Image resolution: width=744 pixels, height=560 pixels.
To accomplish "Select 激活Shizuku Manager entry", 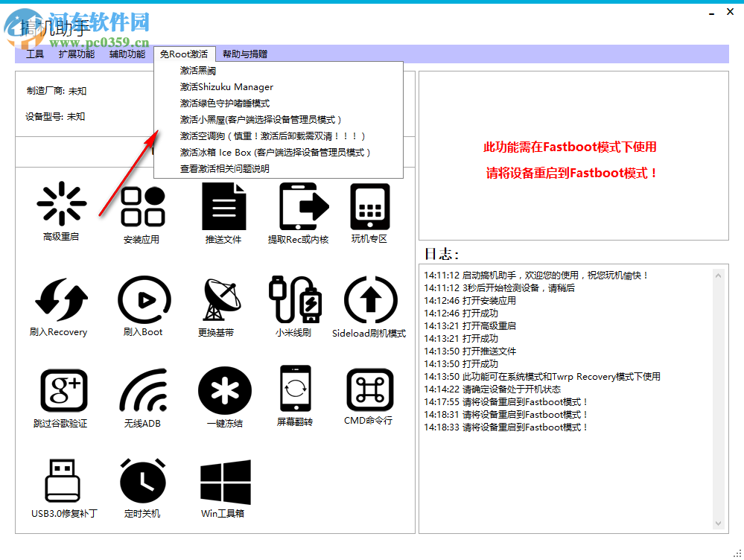I will pyautogui.click(x=279, y=87).
